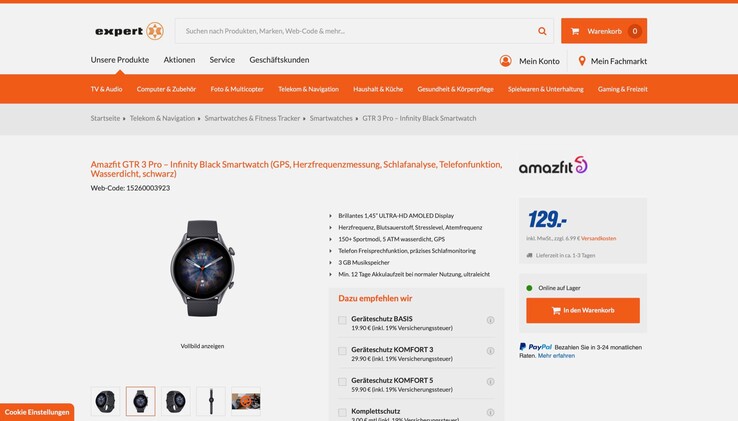Open the expert logo homepage
Viewport: 738px width, 421px height.
pos(129,31)
